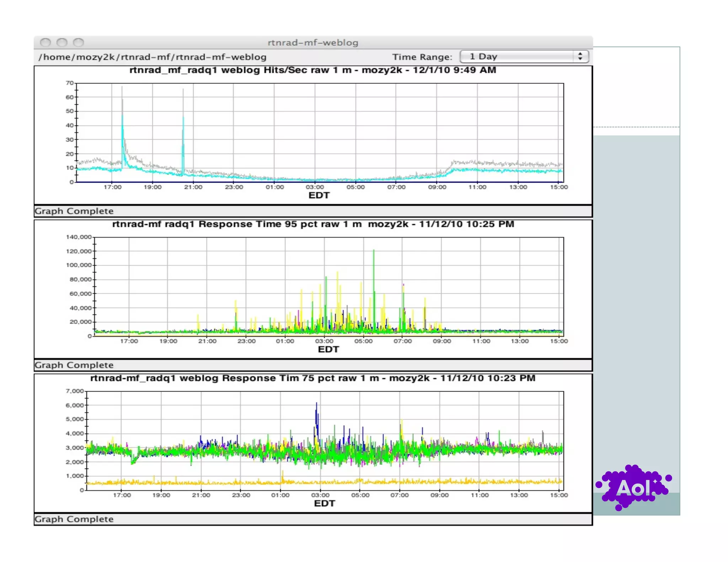This screenshot has width=728, height=562.
Task: Click the EDT axis label of 75 pct graph
Action: click(x=324, y=504)
